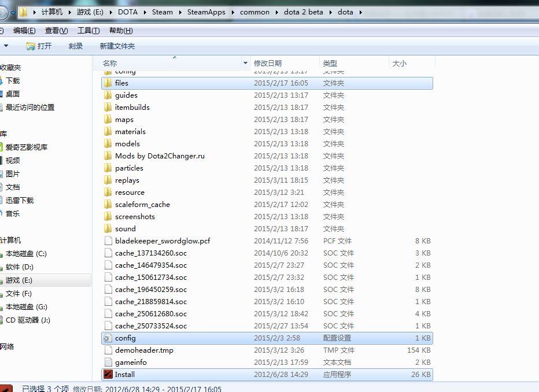Image resolution: width=539 pixels, height=392 pixels.
Task: Click the 刻录 toolbar button
Action: coord(76,46)
